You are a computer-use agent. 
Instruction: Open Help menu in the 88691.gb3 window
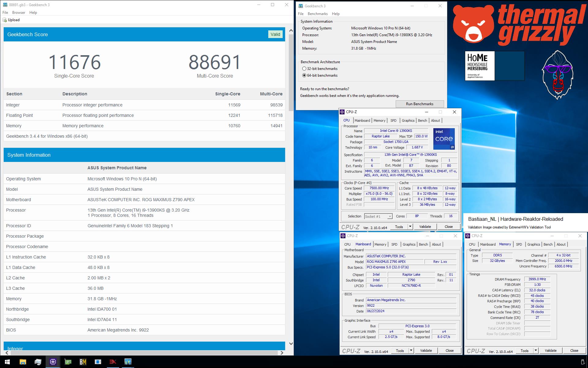(33, 13)
